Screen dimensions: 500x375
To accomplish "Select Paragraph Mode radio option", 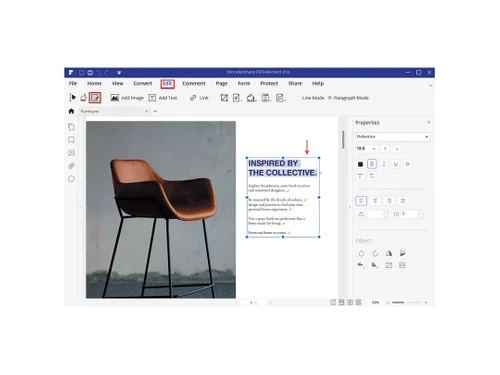I will 348,98.
